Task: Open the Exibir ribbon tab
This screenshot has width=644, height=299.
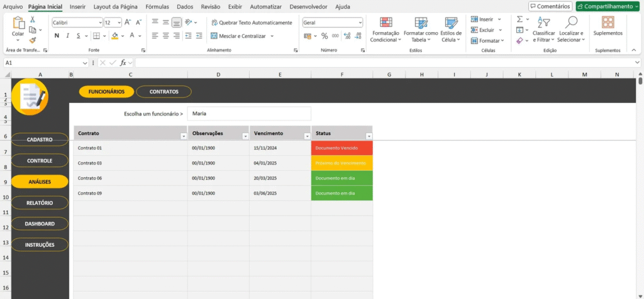Action: 236,6
